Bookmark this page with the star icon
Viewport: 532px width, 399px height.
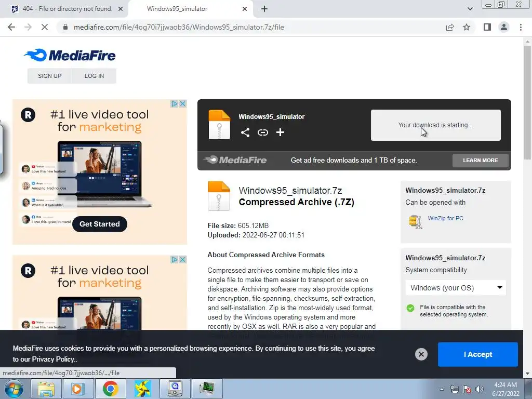(467, 27)
